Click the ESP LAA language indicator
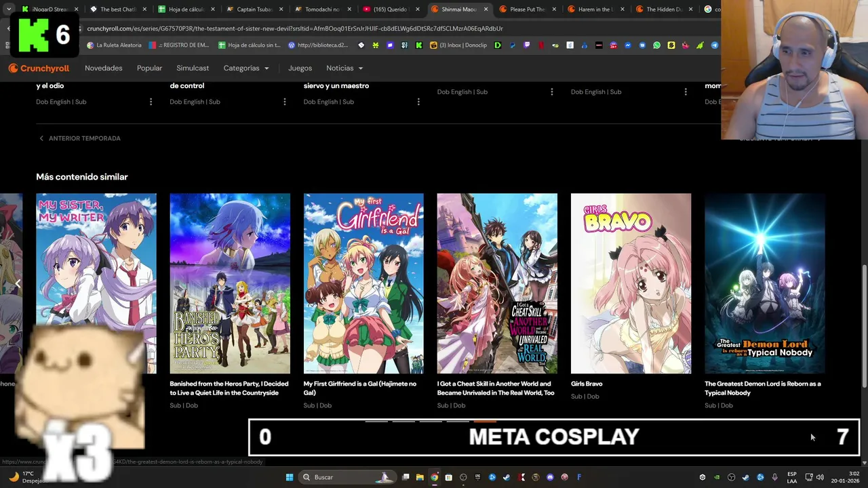This screenshot has width=868, height=488. pyautogui.click(x=792, y=477)
